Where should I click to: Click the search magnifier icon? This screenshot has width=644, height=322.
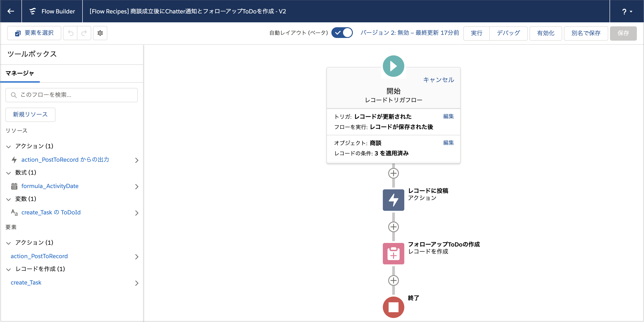pos(14,95)
